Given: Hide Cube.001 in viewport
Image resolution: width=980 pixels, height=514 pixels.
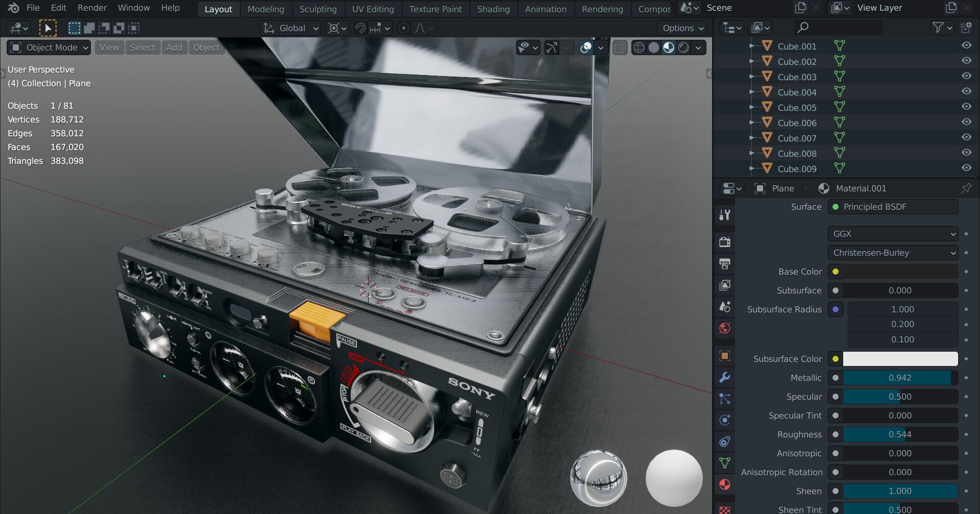Looking at the screenshot, I should (966, 45).
